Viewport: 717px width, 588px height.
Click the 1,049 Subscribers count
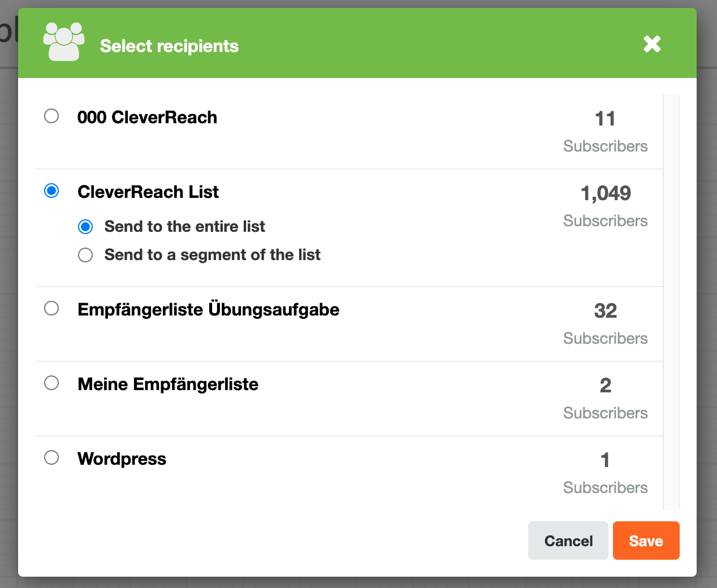(606, 206)
